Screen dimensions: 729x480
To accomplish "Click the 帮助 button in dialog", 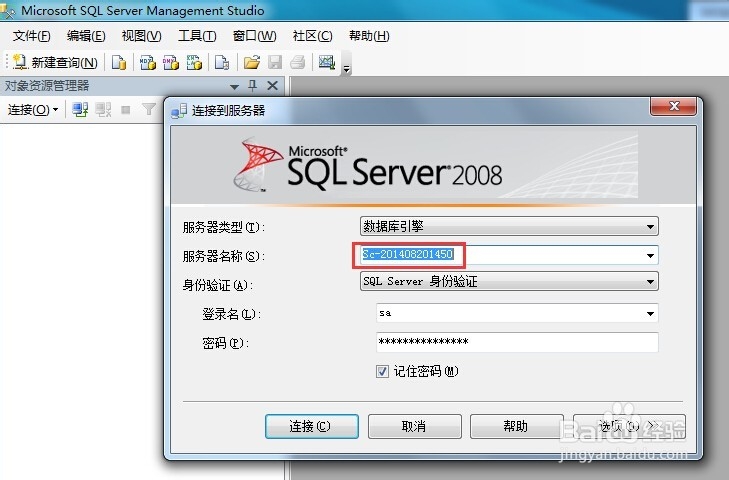I will point(517,426).
